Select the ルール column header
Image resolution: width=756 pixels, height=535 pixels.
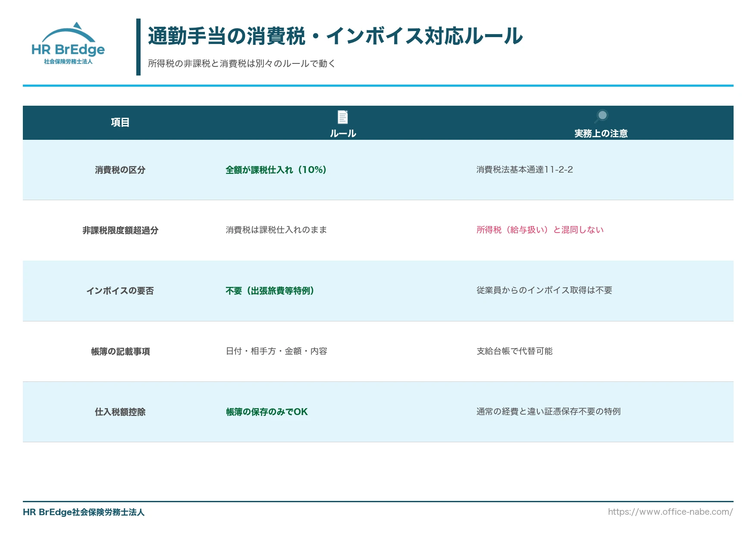pyautogui.click(x=343, y=123)
